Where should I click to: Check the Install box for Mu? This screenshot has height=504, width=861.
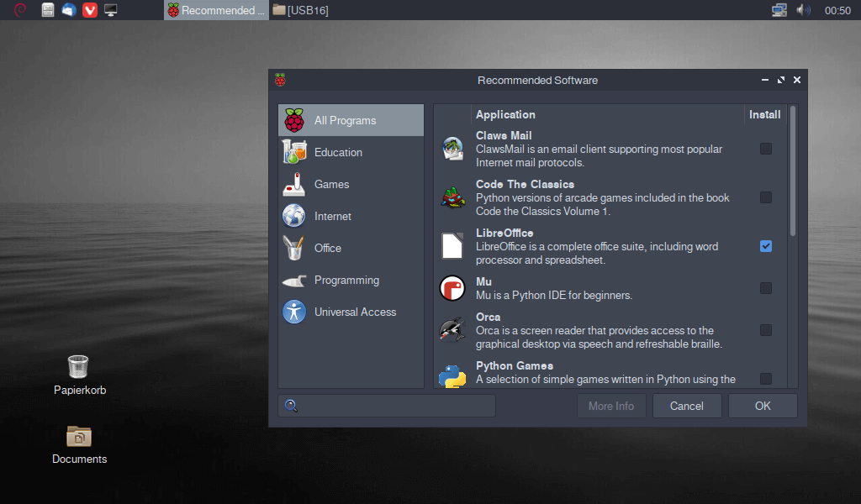[x=765, y=288]
